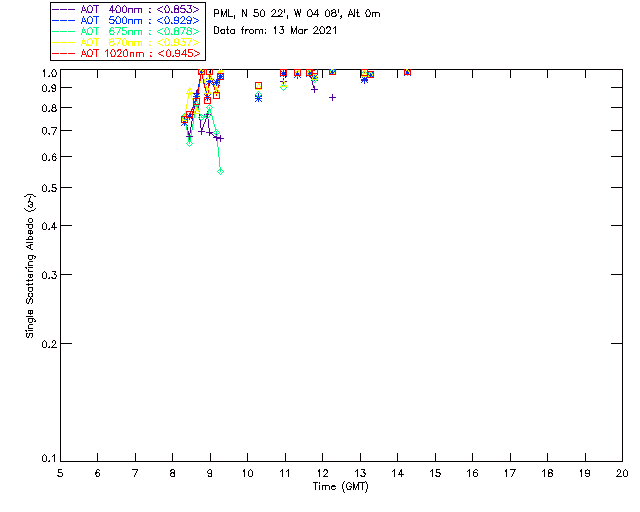Click the x-axis tick label 17
Screen dimensions: 640x512
click(x=510, y=474)
